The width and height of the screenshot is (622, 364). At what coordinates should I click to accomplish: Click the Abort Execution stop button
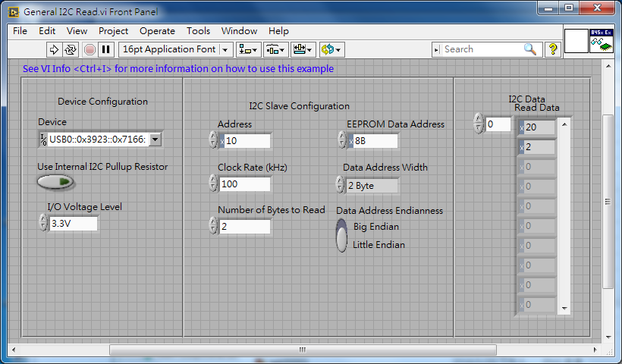tap(90, 49)
